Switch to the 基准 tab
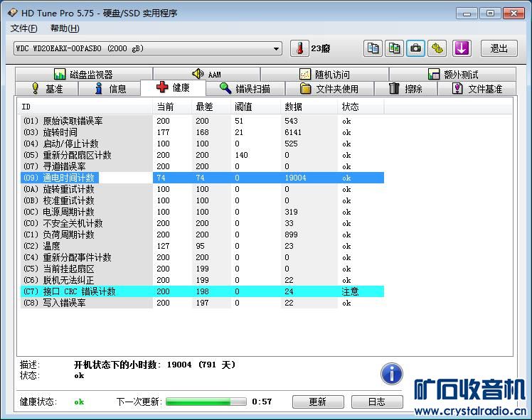This screenshot has height=420, width=532. point(47,89)
